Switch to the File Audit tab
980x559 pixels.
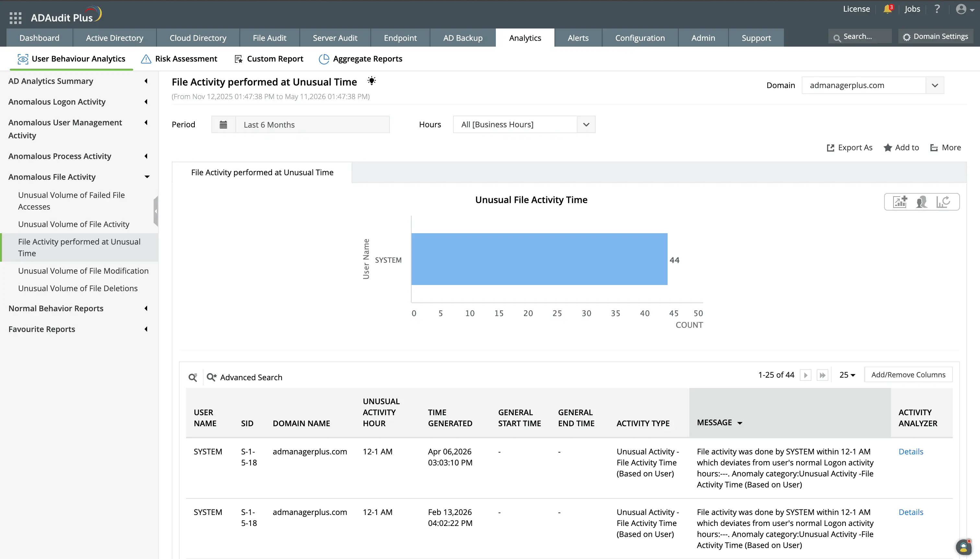click(x=269, y=38)
